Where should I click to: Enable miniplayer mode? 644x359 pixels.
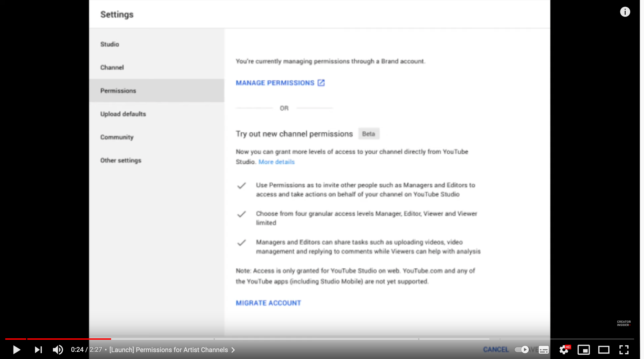(x=584, y=350)
